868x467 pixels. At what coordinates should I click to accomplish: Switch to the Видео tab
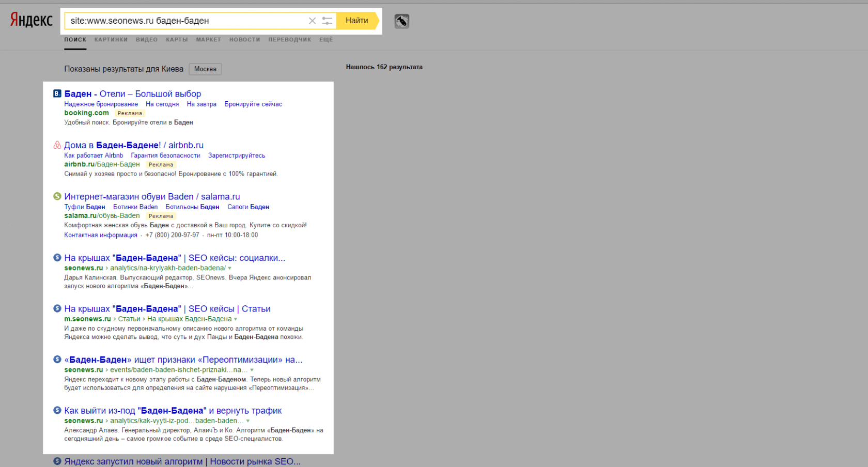147,40
